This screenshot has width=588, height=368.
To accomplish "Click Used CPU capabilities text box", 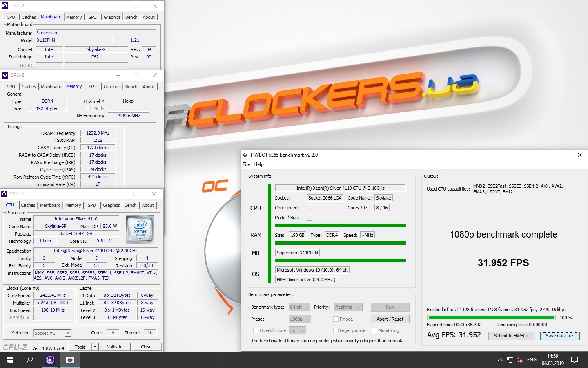I will [523, 189].
